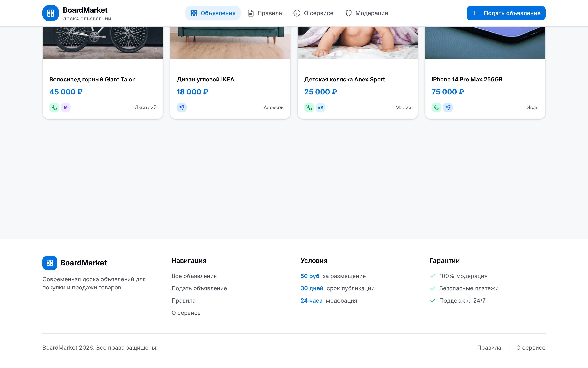Image resolution: width=588 pixels, height=368 pixels.
Task: Open Детская коляска Anex Sport title
Action: pos(345,79)
